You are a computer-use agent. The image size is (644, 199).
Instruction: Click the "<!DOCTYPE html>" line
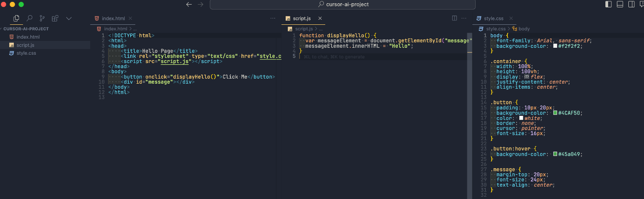coord(131,35)
